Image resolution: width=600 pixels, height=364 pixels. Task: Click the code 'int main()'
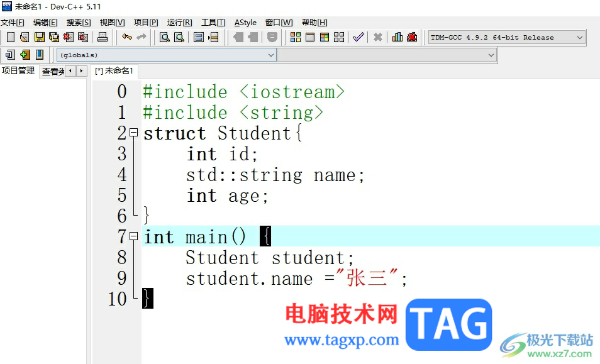[x=195, y=237]
